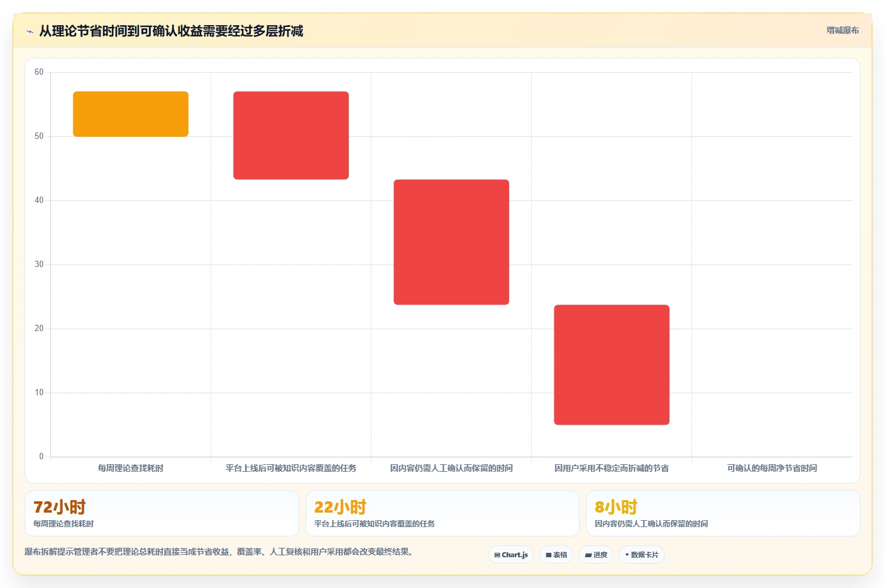Click the caption under the 8小时 card
Viewport: 885px width, 588px height.
(651, 524)
